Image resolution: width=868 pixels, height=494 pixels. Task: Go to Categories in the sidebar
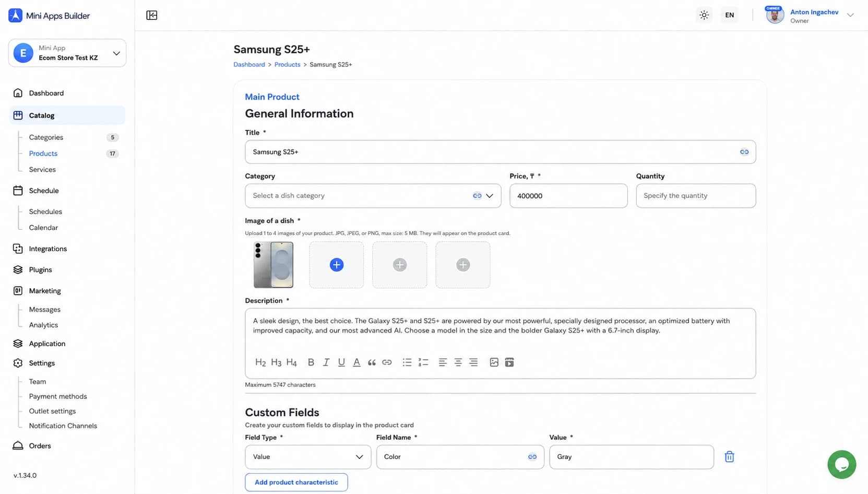coord(46,137)
